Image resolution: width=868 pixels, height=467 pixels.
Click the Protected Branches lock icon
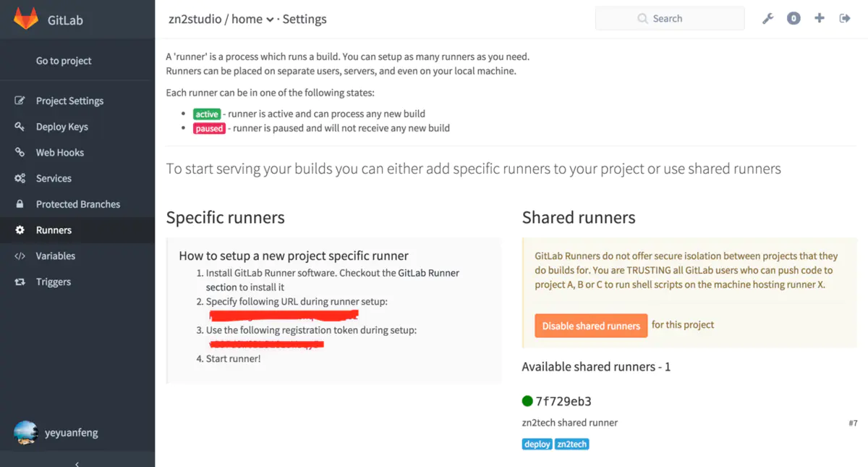20,204
